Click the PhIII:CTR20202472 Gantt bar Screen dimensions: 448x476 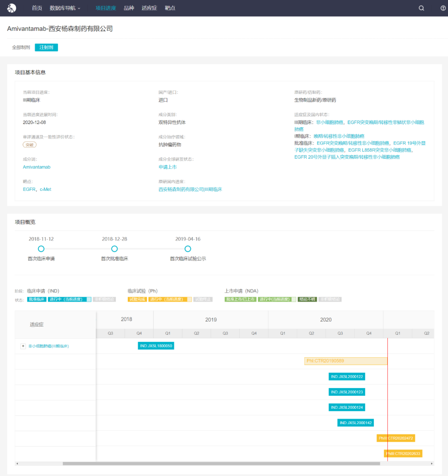pos(396,438)
